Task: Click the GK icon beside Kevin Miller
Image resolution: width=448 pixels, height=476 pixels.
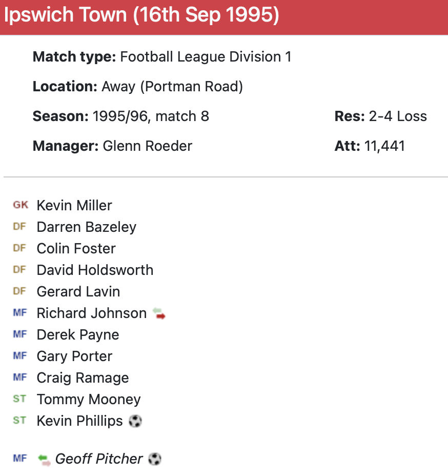Action: point(21,205)
